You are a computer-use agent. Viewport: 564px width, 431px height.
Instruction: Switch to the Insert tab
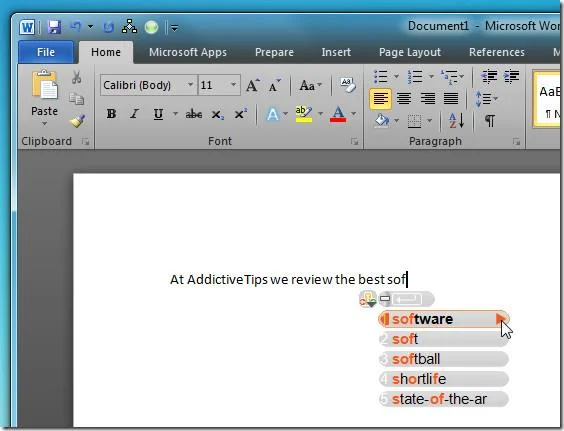336,52
